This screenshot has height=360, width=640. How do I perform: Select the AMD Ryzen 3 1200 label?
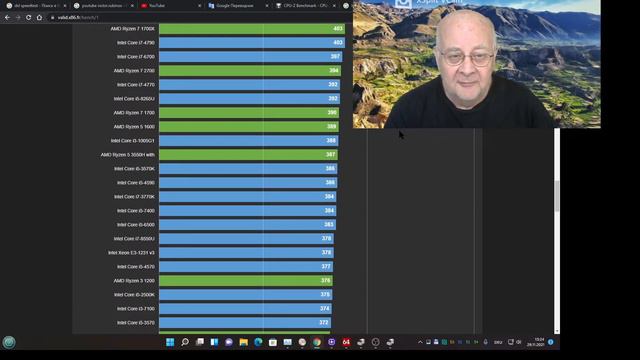coord(134,281)
